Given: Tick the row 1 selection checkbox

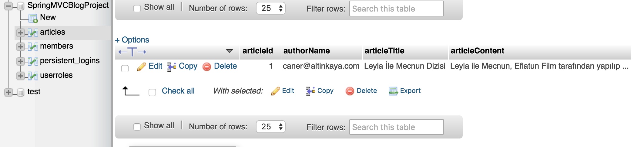Looking at the screenshot, I should [x=125, y=69].
